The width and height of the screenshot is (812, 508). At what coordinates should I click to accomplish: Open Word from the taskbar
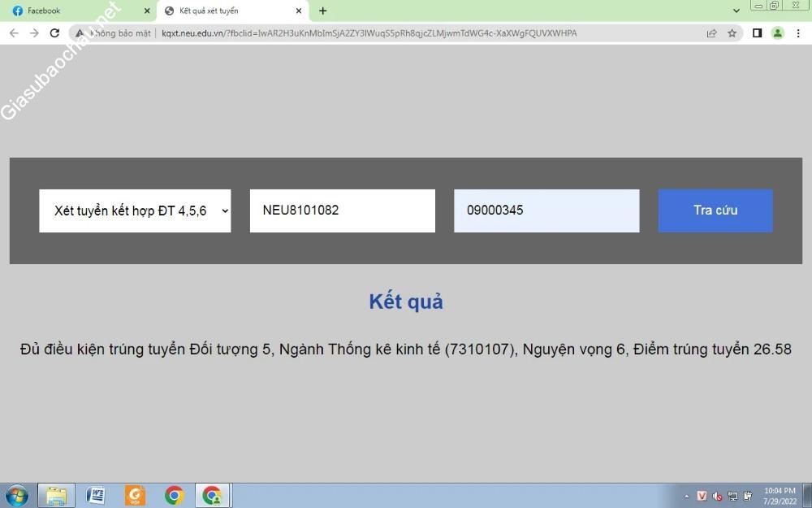click(x=96, y=495)
